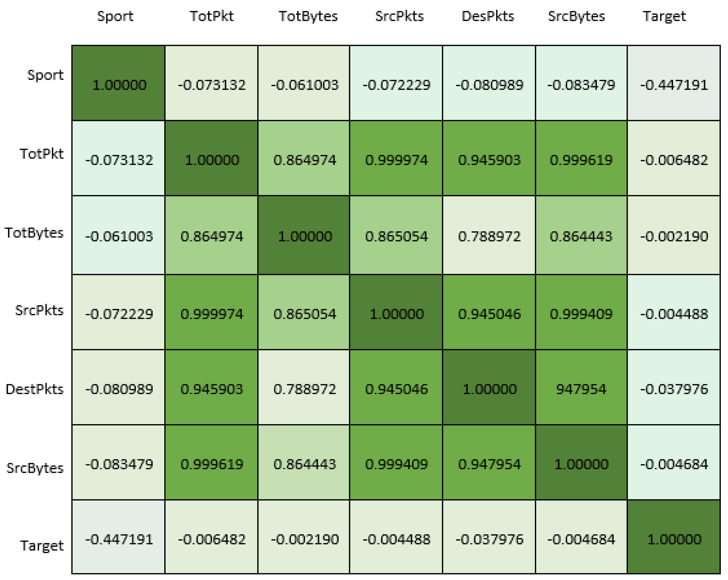
Task: Click the dark green Sport-Sport 1.00000 cell
Action: tap(119, 84)
